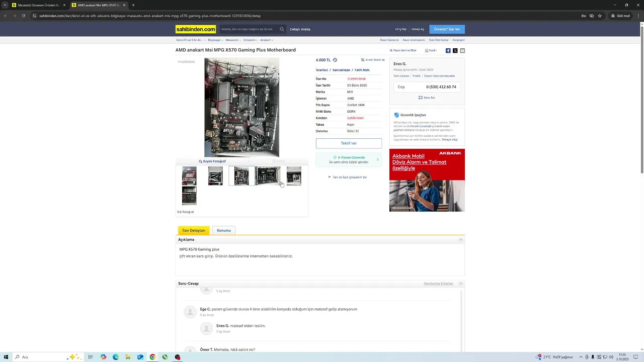Click the Büyük Fotoğraf enlarge button
644x362 pixels.
coord(212,161)
